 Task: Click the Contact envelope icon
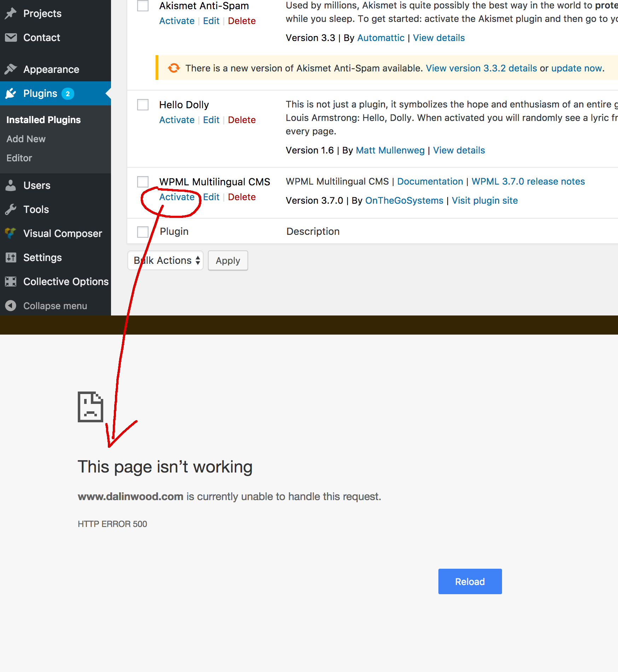[11, 37]
